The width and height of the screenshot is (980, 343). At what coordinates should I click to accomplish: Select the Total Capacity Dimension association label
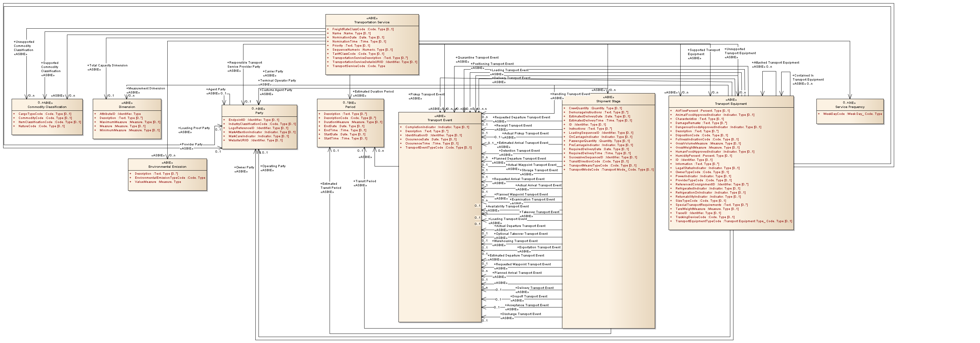(x=108, y=65)
